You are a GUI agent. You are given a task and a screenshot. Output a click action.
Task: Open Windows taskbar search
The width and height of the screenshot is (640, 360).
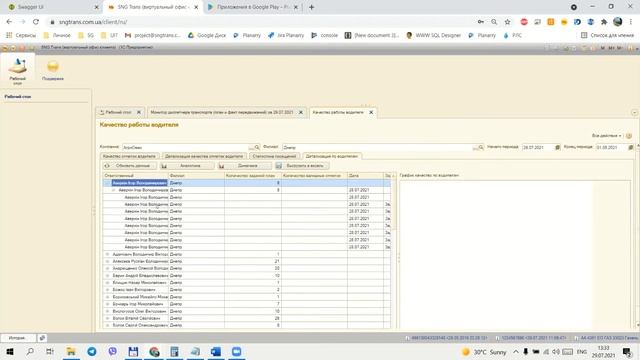click(x=30, y=351)
